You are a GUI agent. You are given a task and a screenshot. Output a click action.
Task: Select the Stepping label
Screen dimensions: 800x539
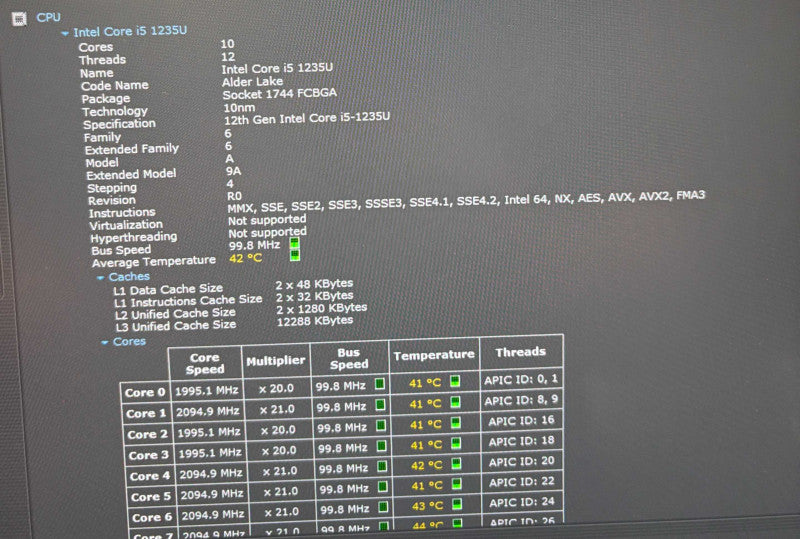coord(112,188)
